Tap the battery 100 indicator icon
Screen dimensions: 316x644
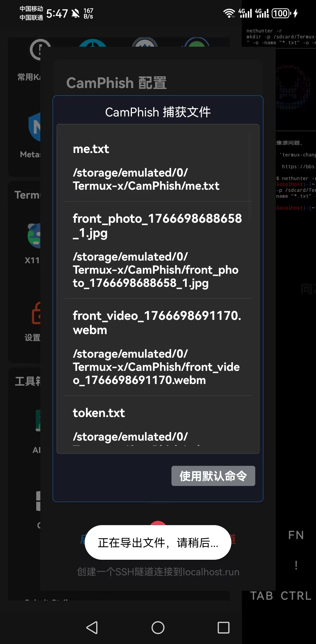(x=281, y=13)
